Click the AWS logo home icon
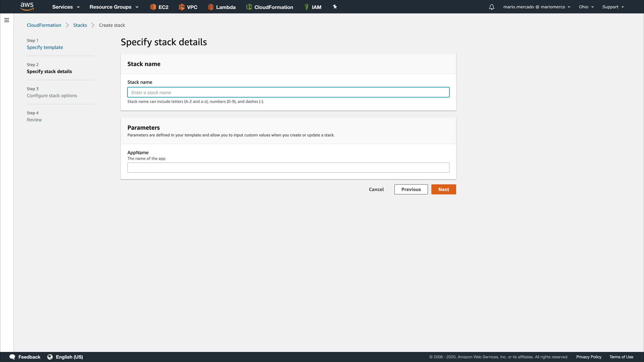 pyautogui.click(x=27, y=6)
